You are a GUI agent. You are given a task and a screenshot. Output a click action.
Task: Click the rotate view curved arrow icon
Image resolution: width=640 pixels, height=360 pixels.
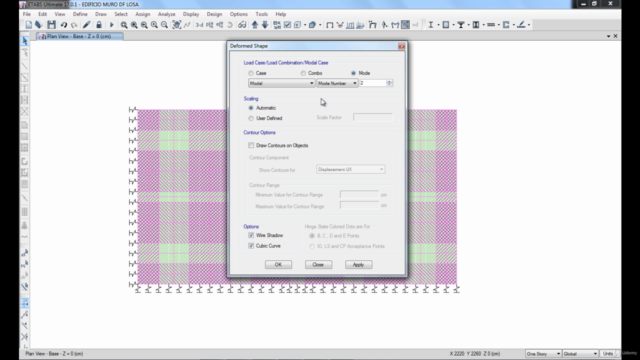point(230,25)
